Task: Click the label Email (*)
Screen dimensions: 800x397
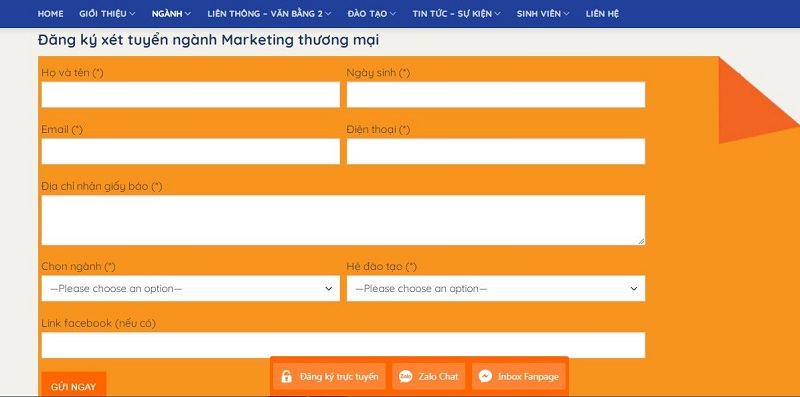Action: [x=62, y=130]
